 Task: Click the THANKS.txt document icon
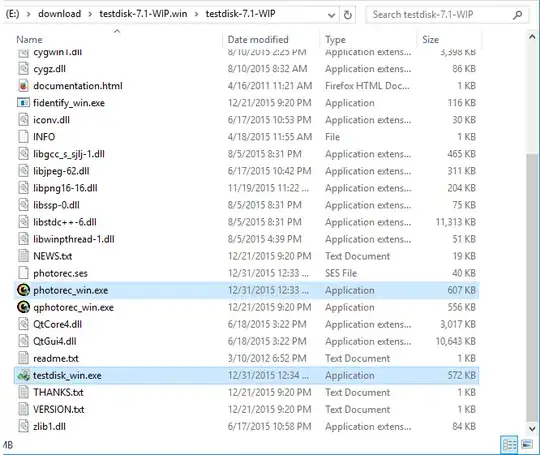tap(23, 392)
